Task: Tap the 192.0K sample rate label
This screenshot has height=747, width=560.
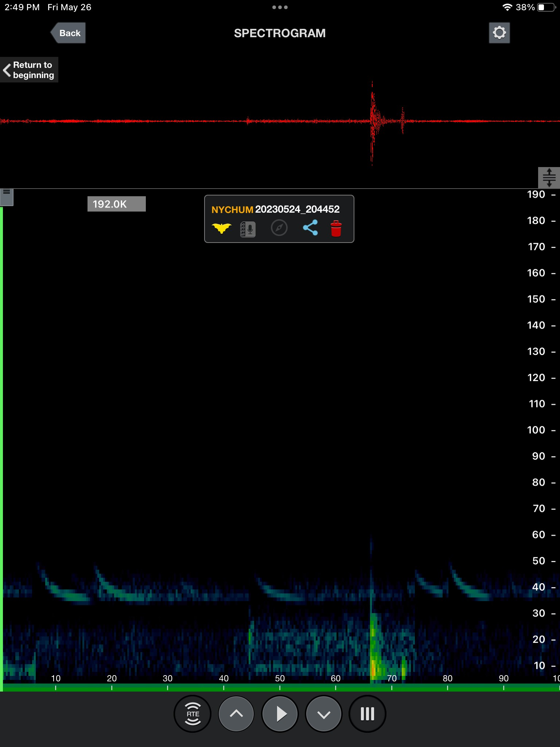Action: pyautogui.click(x=117, y=204)
